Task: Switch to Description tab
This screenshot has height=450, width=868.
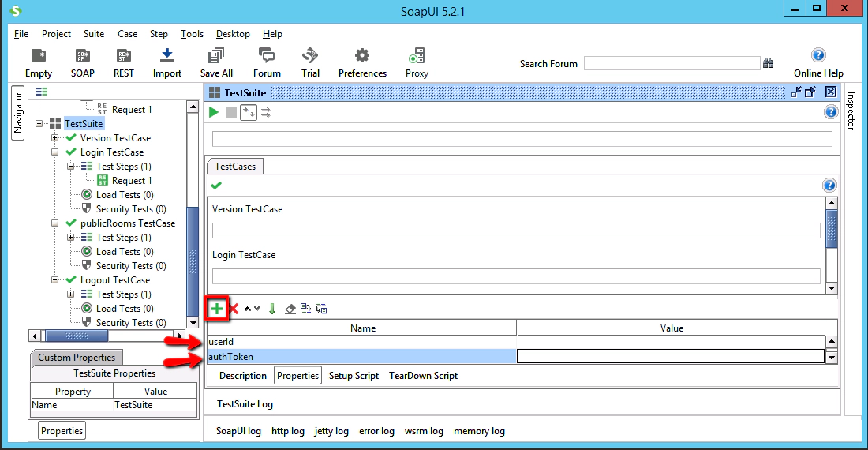Action: [242, 376]
